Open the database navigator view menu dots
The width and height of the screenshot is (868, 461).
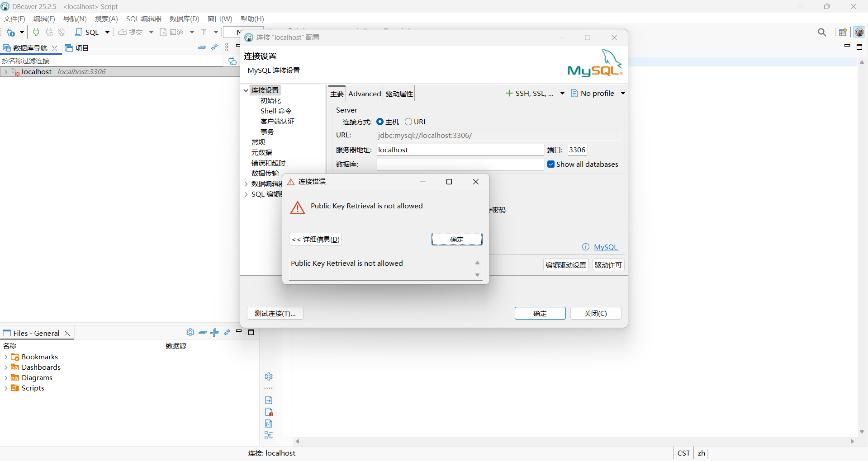pyautogui.click(x=227, y=47)
